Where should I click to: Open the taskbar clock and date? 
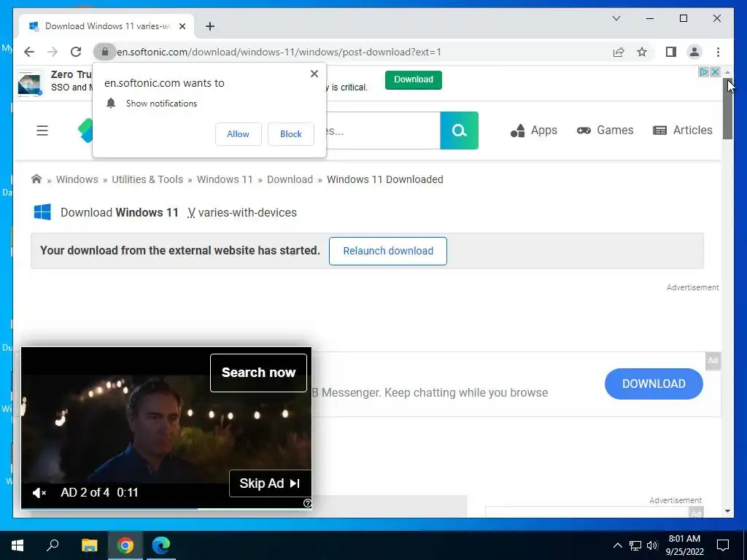pos(684,545)
